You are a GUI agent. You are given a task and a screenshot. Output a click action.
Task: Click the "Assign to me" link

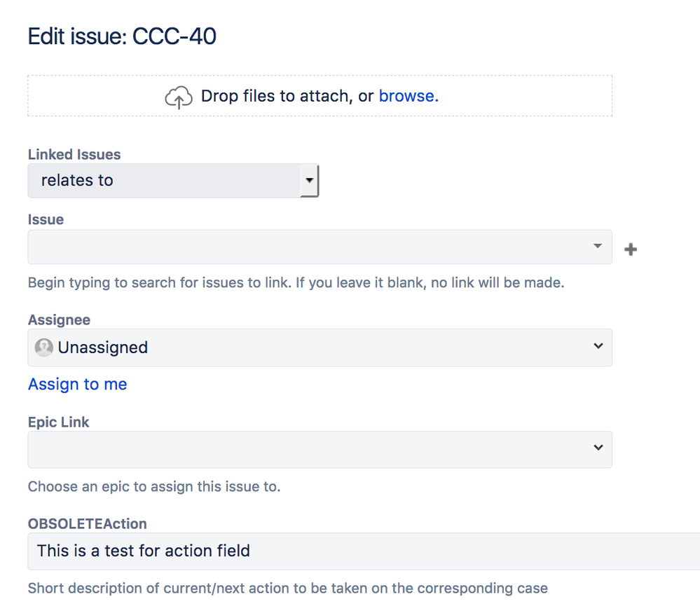[78, 384]
